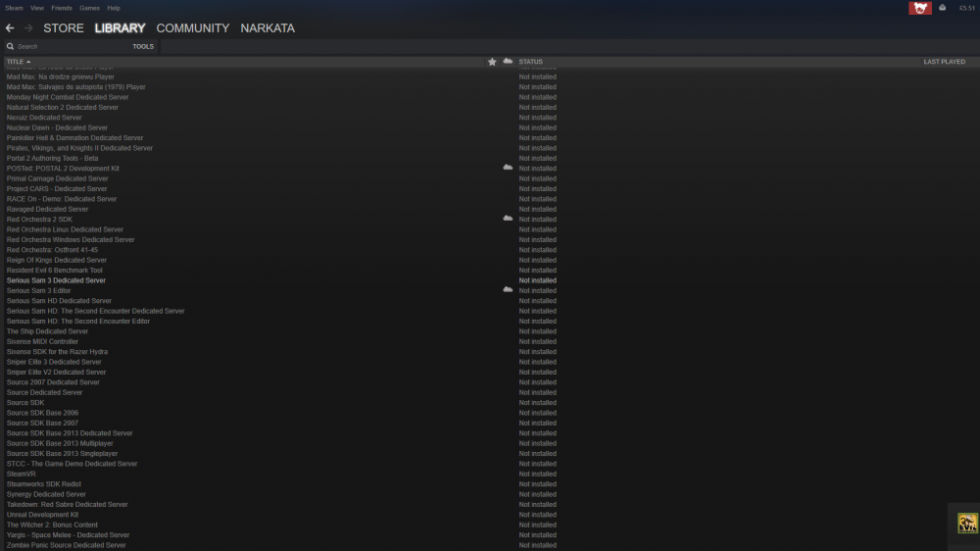Open the inbox envelope icon

(x=943, y=8)
